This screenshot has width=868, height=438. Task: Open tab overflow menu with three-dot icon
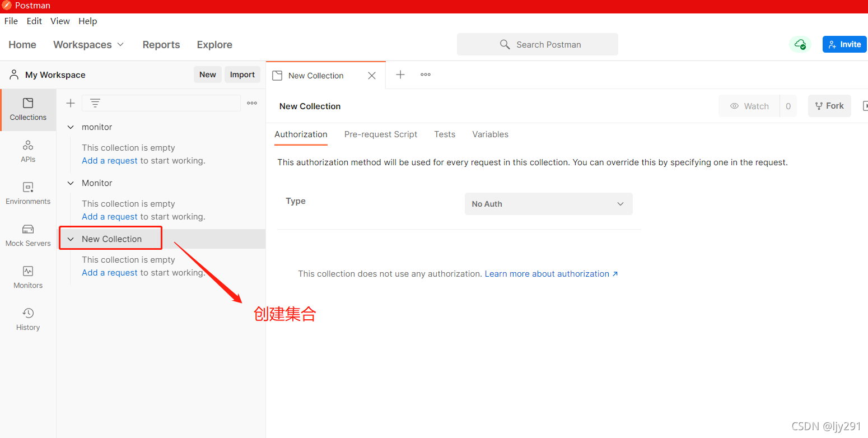[x=425, y=74]
